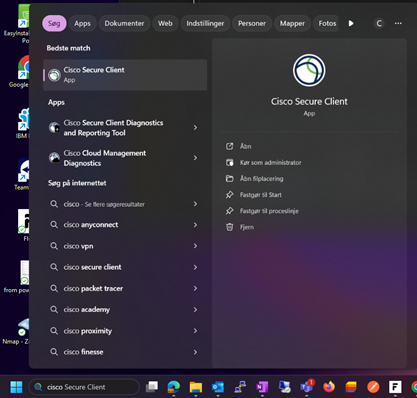This screenshot has height=398, width=417.
Task: Select the Søg filter tab
Action: 54,23
